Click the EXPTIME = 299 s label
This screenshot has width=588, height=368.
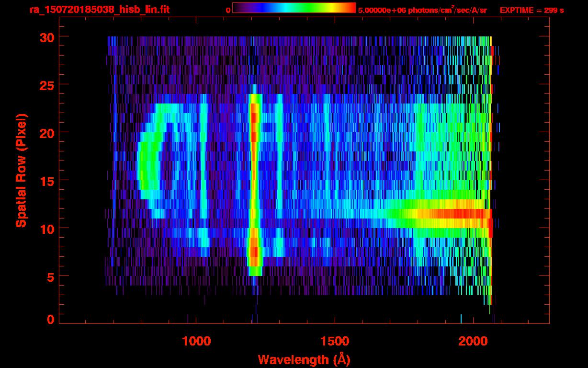(x=531, y=10)
